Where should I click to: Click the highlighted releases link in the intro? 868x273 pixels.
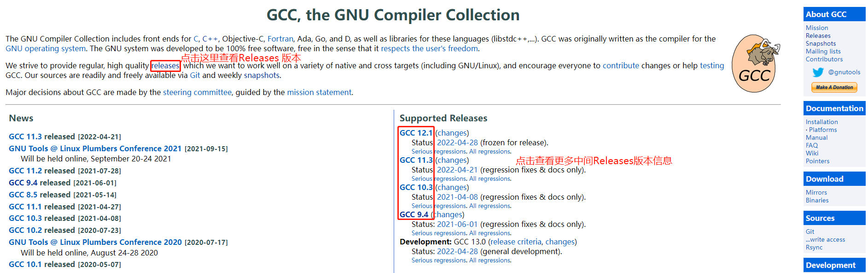[165, 65]
